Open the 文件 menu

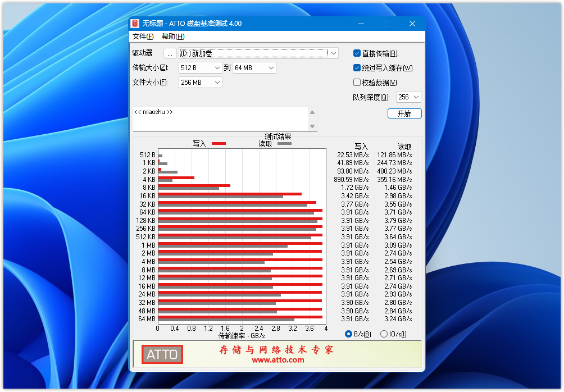click(143, 37)
